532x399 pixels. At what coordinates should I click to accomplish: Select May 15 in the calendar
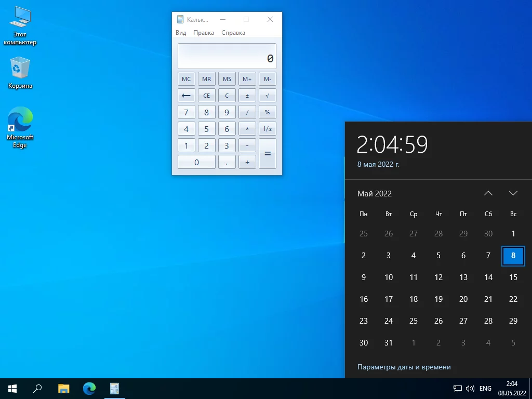click(x=513, y=277)
